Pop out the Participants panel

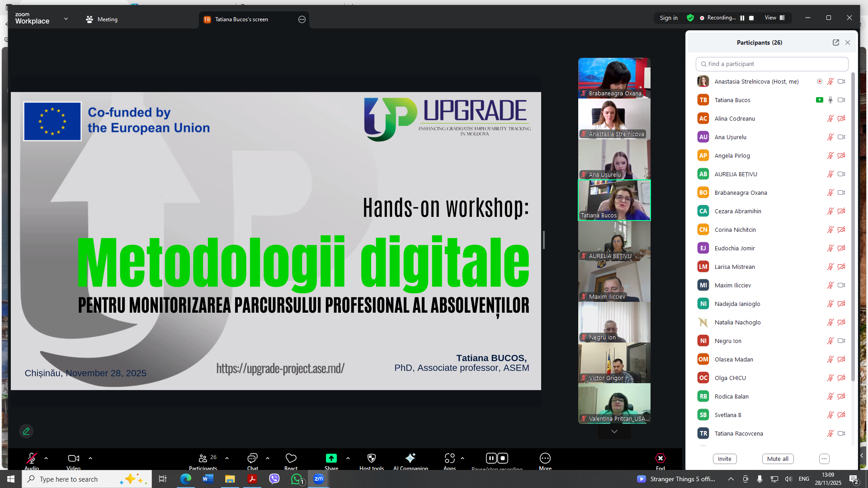(835, 42)
